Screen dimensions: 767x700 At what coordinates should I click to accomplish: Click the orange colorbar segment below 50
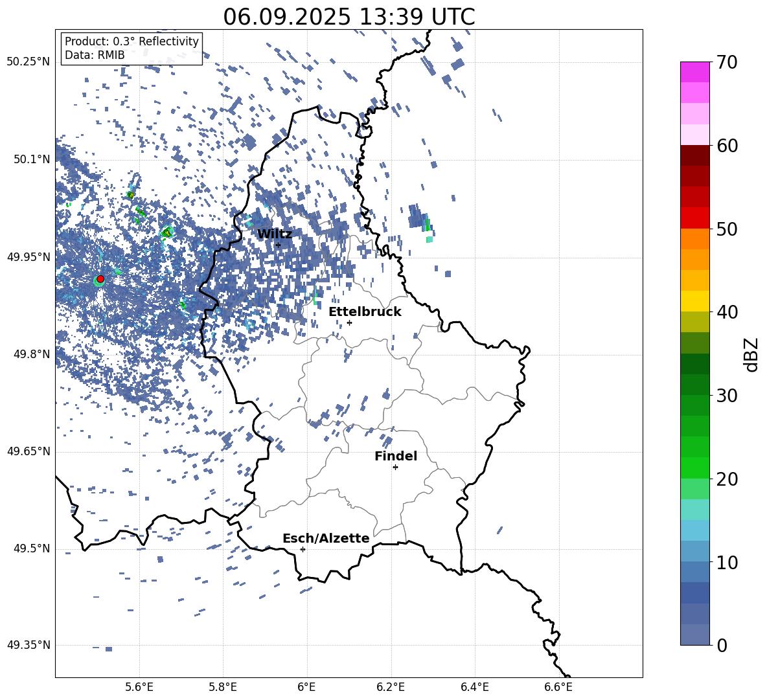point(694,238)
